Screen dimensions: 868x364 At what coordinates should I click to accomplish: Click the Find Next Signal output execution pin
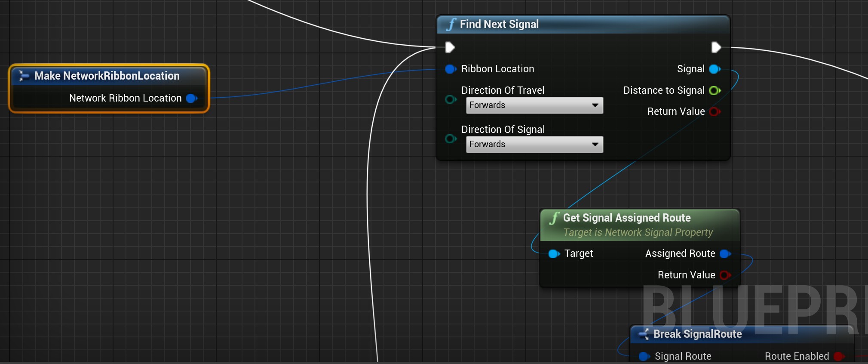click(716, 47)
